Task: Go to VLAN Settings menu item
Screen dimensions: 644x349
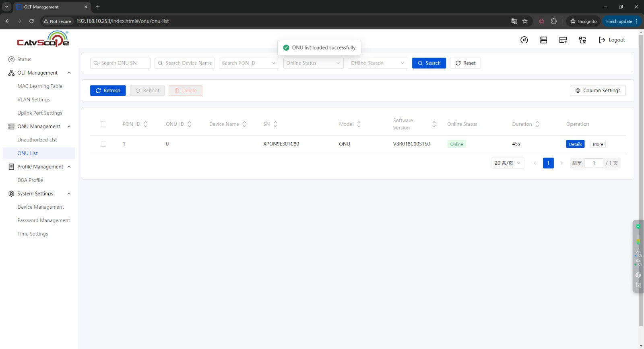Action: click(33, 100)
